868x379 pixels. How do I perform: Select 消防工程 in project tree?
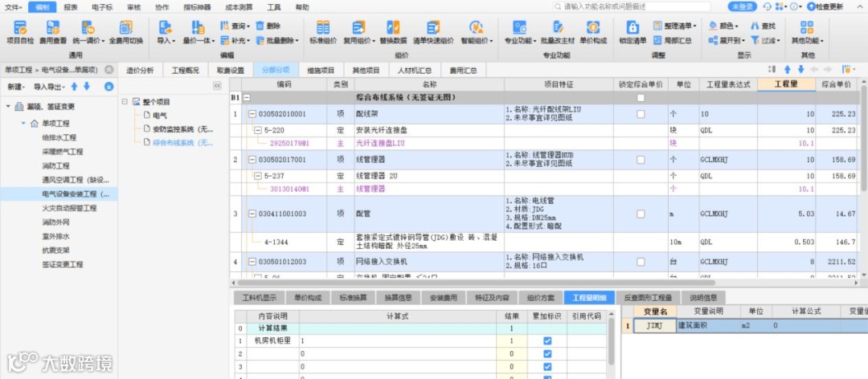click(55, 165)
